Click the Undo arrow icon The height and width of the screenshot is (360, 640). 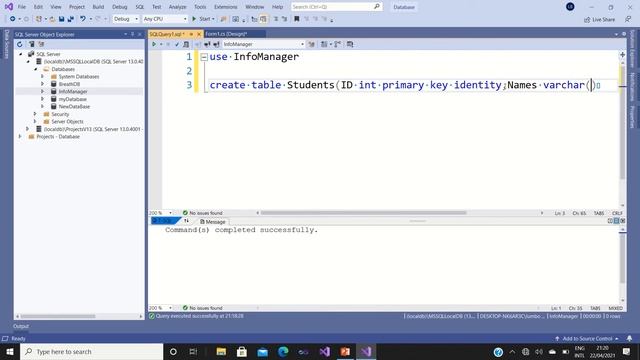83,19
